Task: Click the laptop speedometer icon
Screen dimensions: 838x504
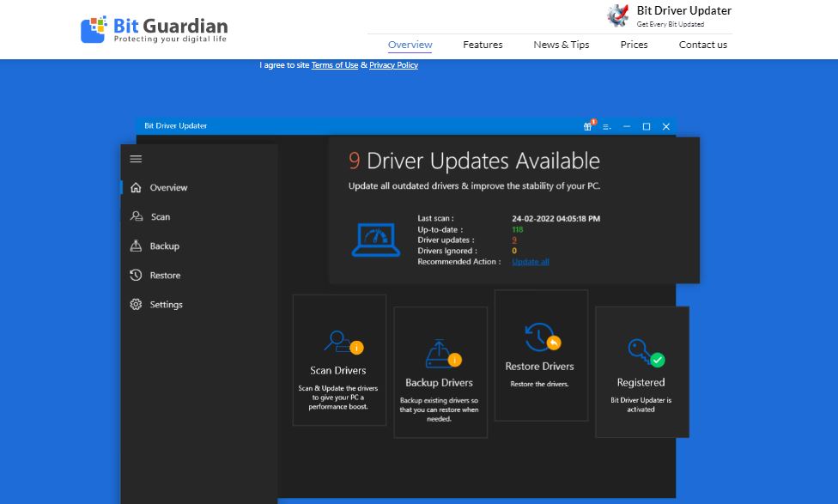Action: click(376, 240)
